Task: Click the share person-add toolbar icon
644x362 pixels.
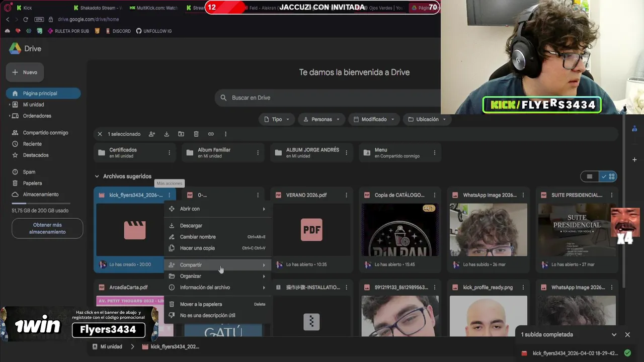Action: point(152,134)
